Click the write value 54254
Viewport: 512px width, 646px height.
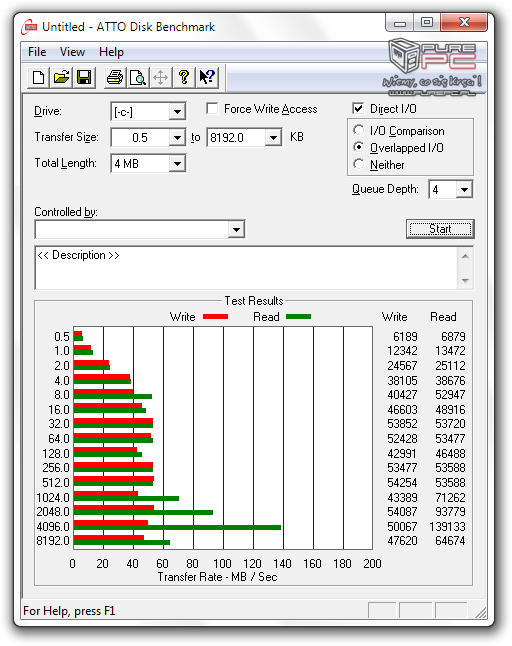tap(402, 482)
